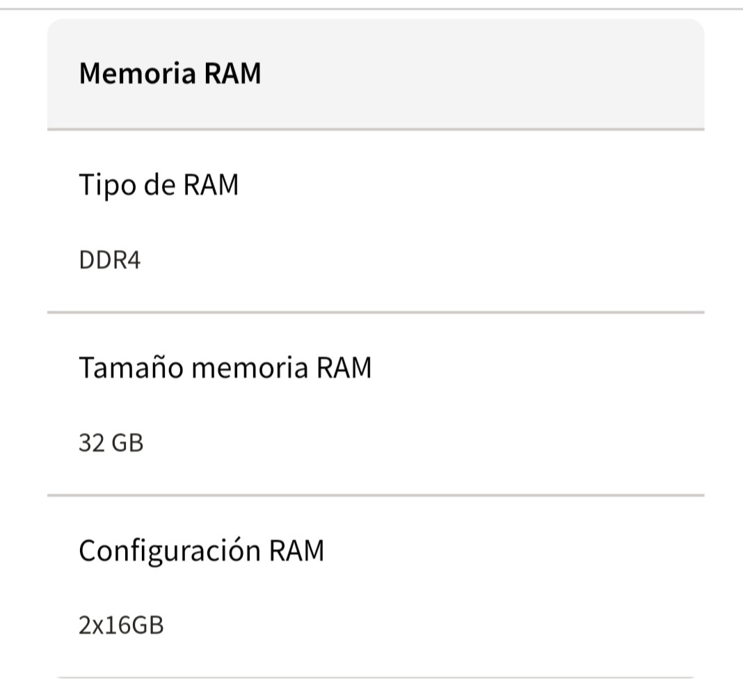Select the Tipo de RAM label

159,185
